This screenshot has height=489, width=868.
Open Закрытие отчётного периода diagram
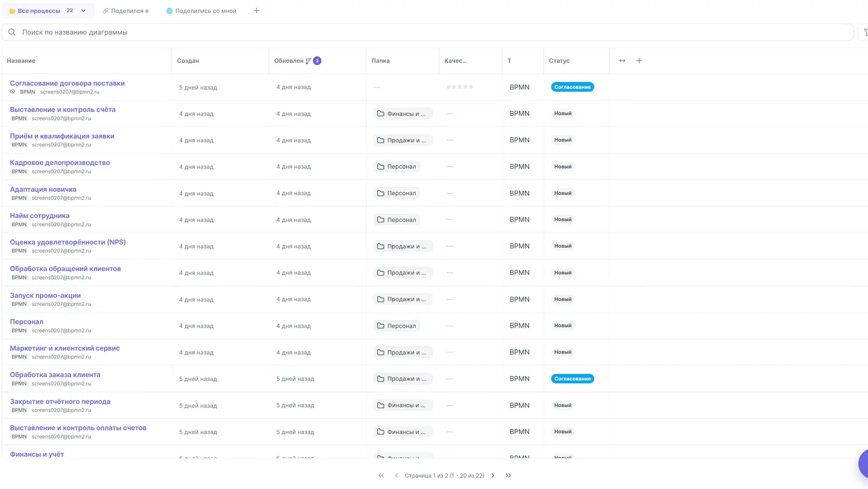click(60, 402)
